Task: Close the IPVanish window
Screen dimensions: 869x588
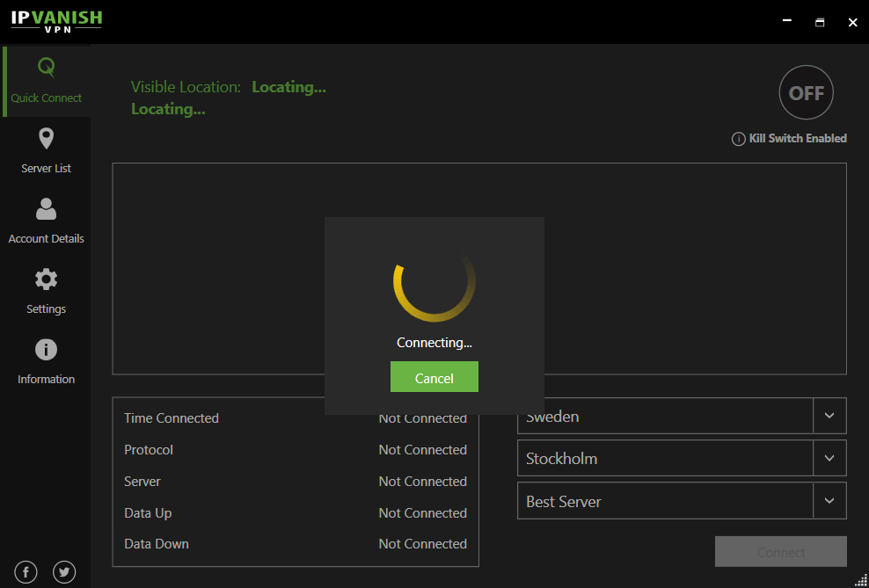Action: pos(853,22)
